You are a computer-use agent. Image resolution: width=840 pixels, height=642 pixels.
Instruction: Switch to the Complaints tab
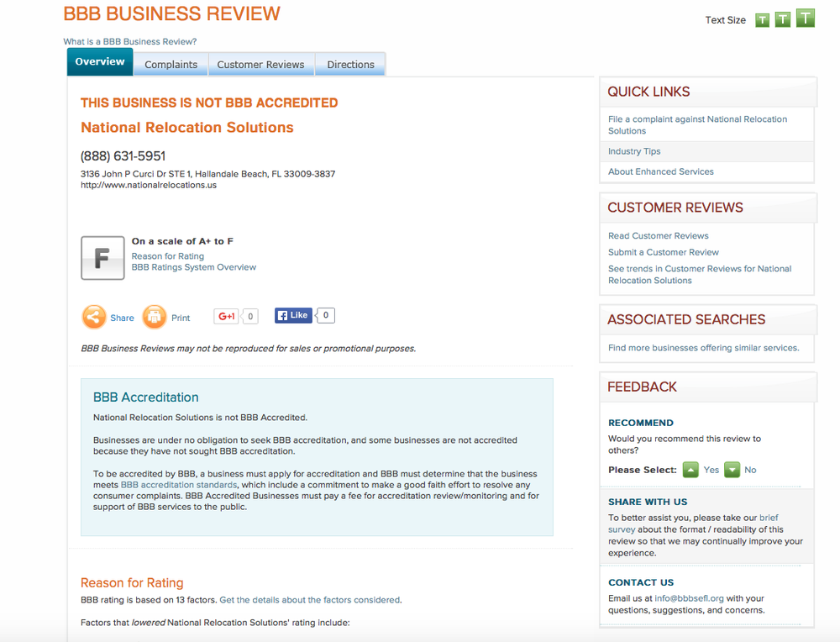[171, 65]
